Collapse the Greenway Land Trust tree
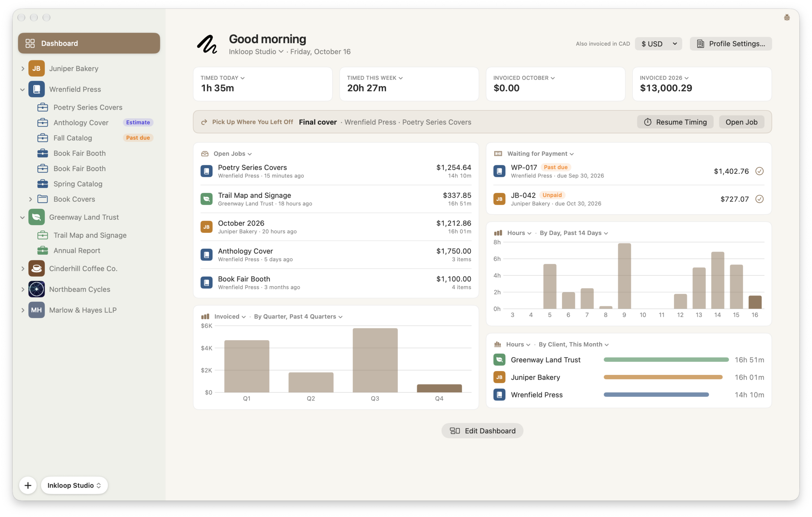The width and height of the screenshot is (812, 517). click(x=23, y=218)
